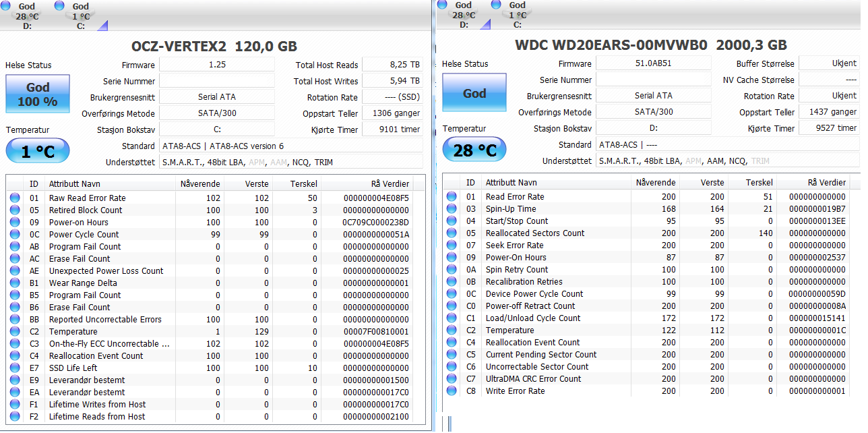Viewport: 868px width, 433px height.
Task: Click the Firmware field showing 51.0AB51
Action: (654, 63)
